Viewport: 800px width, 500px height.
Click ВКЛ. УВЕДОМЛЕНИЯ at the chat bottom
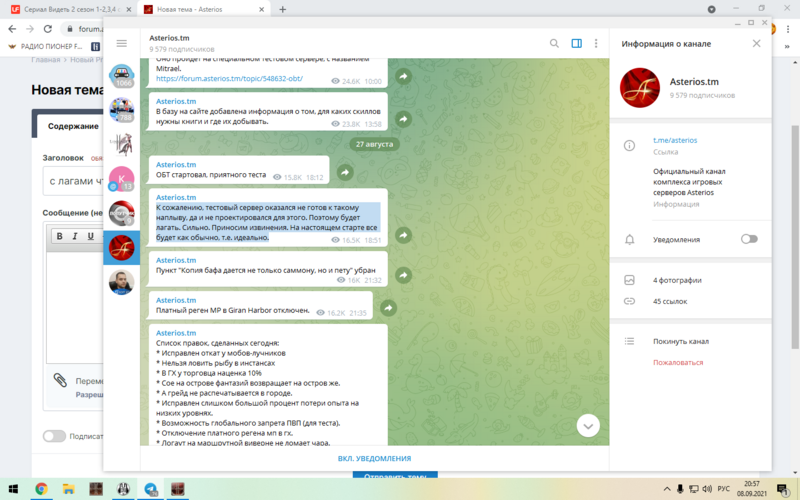tap(374, 458)
